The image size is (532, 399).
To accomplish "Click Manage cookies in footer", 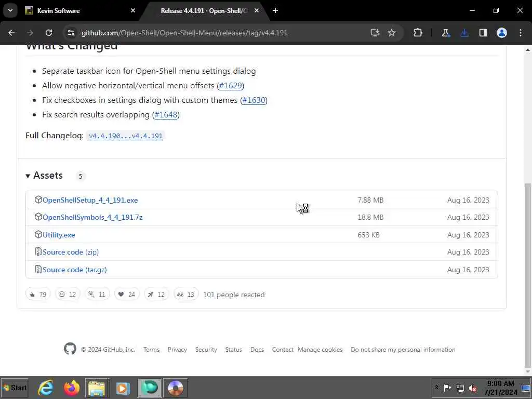I will coord(320,350).
